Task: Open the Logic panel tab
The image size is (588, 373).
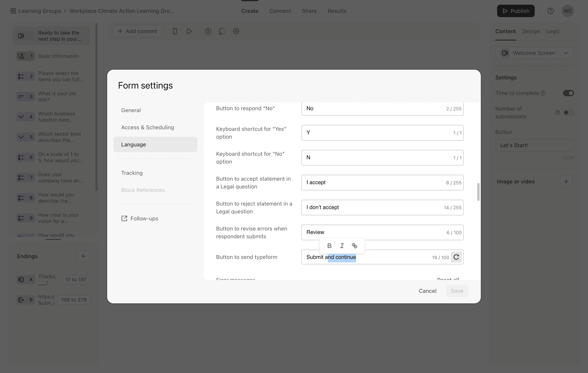Action: coord(553,31)
